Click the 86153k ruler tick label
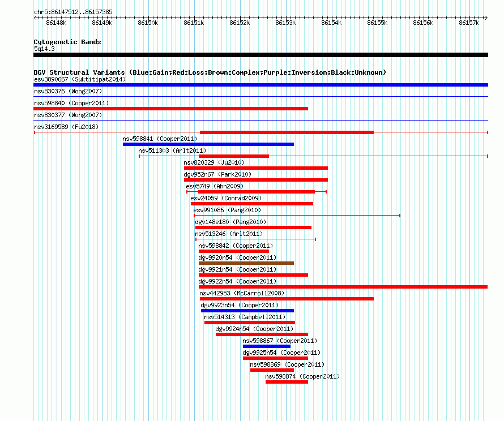Image resolution: width=504 pixels, height=421 pixels. (x=285, y=23)
